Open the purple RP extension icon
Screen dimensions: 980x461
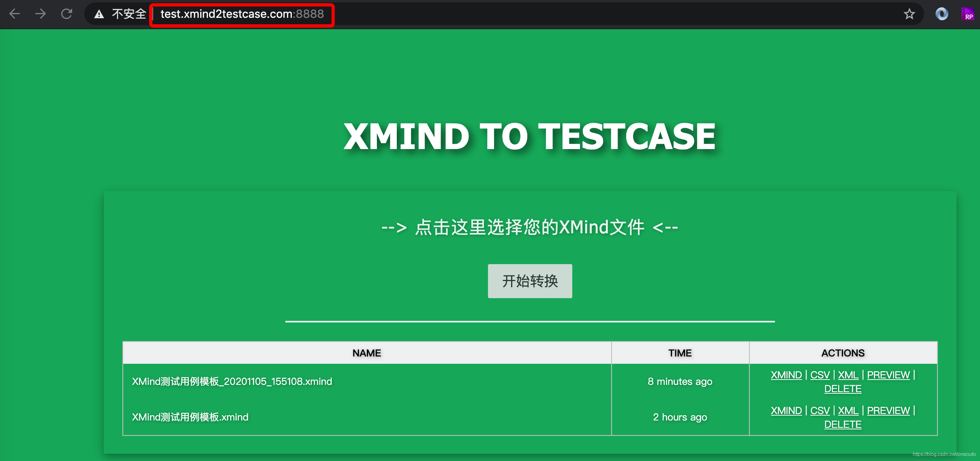coord(967,14)
